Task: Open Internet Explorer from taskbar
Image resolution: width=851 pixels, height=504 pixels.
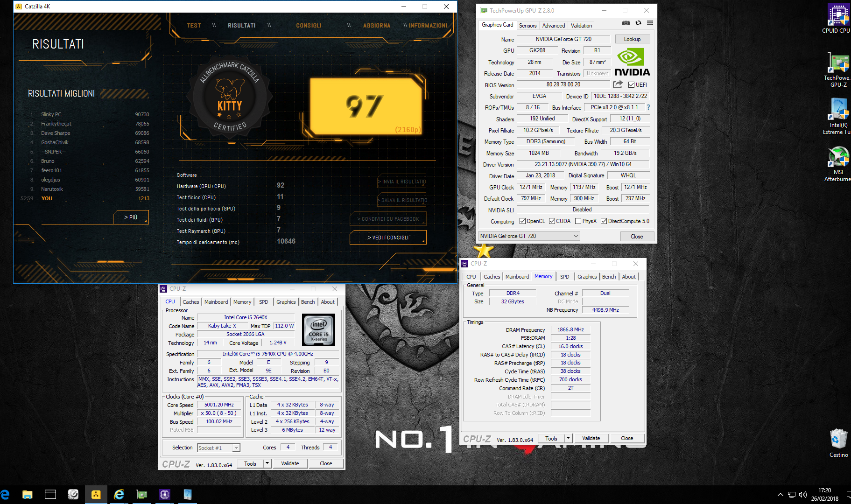Action: (119, 495)
